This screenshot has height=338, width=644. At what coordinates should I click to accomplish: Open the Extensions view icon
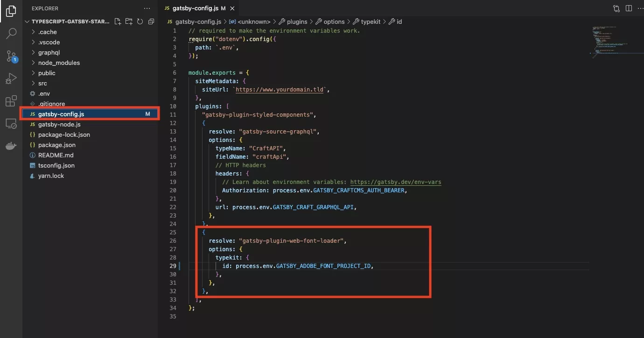click(11, 101)
